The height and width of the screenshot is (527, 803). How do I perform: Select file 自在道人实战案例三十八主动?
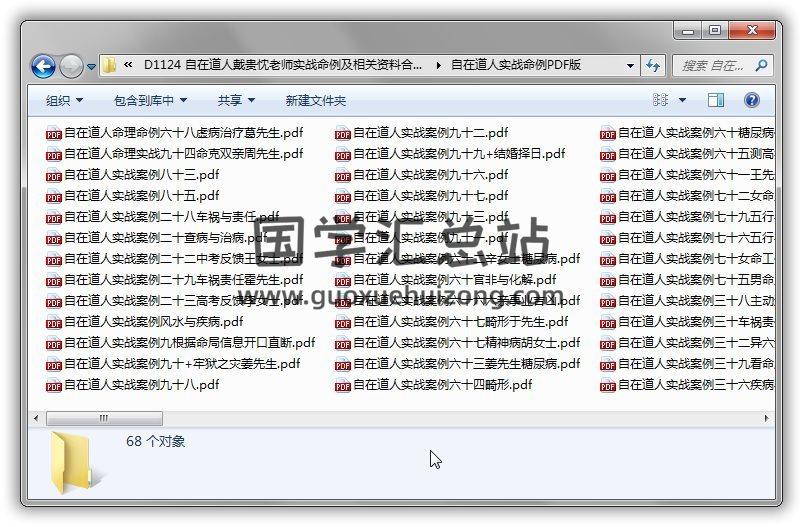coord(687,301)
